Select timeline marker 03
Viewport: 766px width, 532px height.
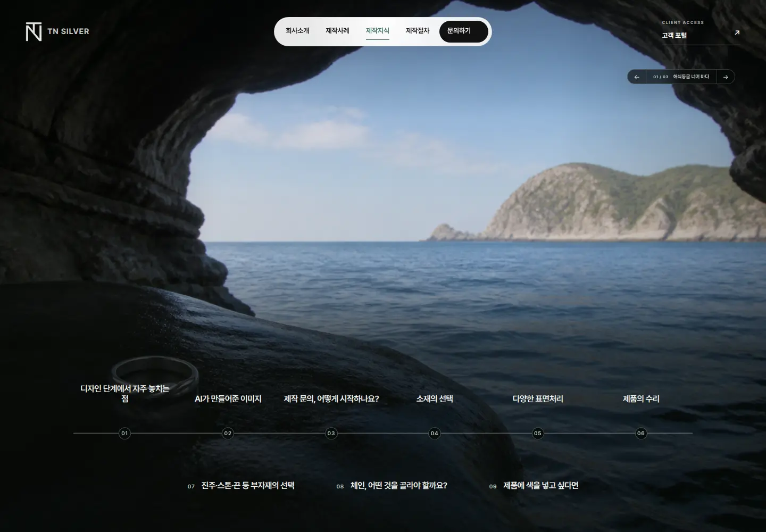[331, 434]
